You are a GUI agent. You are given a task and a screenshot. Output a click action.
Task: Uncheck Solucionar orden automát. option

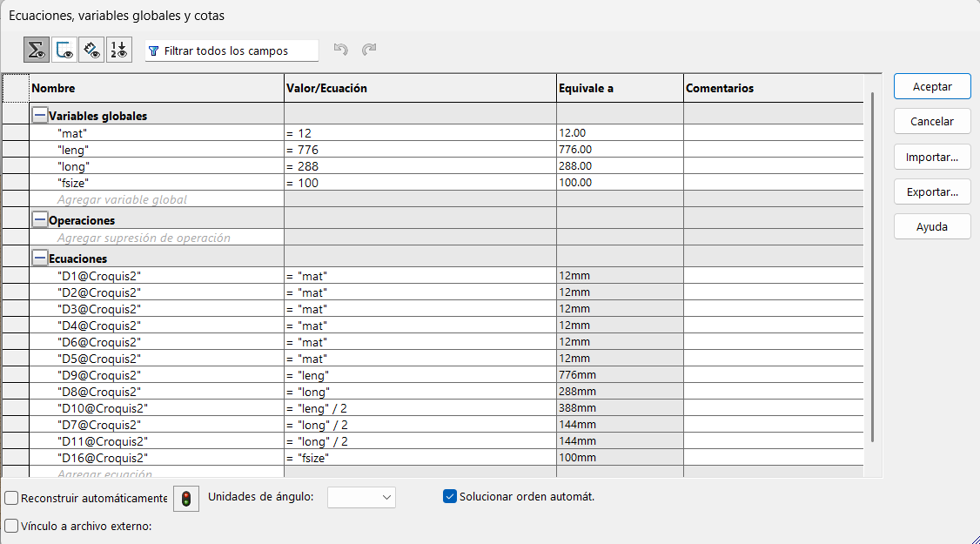pos(450,497)
